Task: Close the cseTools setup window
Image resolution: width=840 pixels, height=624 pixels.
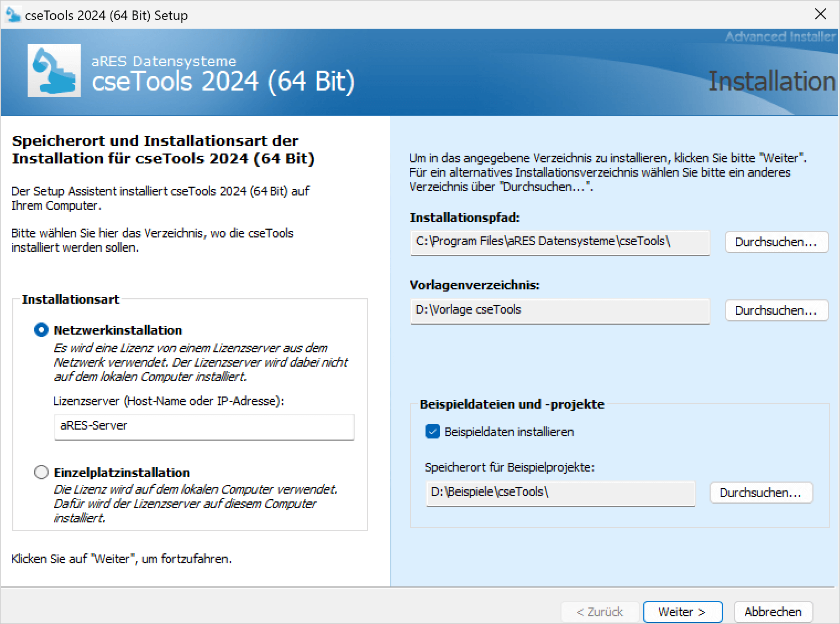Action: click(x=821, y=14)
